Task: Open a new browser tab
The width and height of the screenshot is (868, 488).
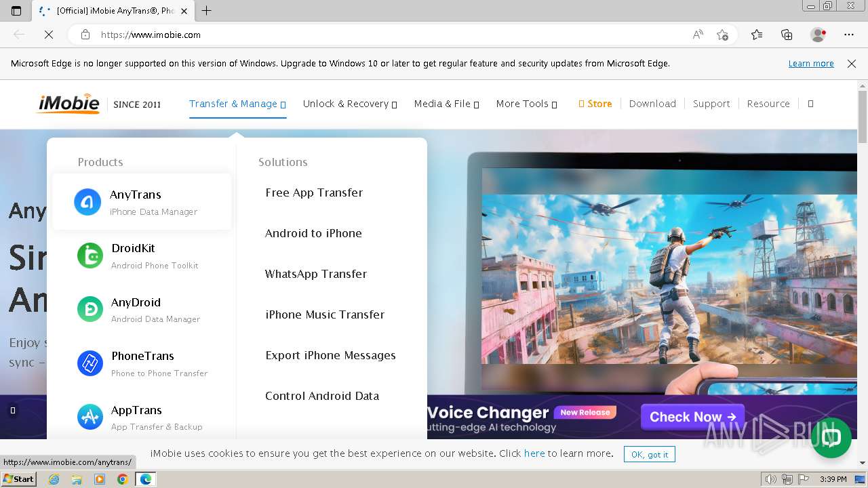Action: pos(207,10)
